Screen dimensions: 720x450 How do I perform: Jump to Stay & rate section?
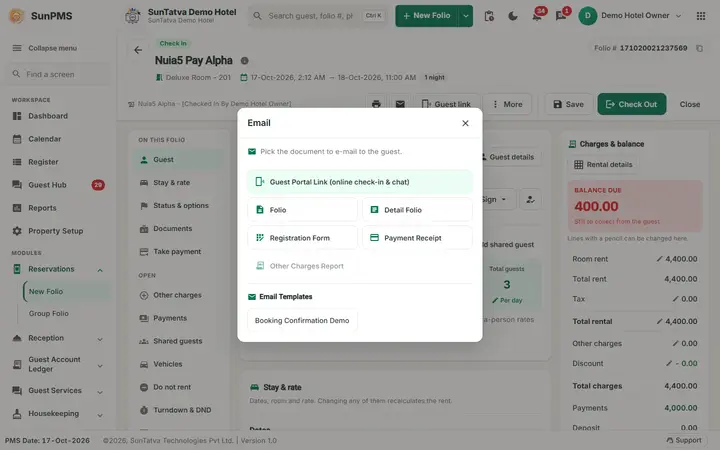pos(179,183)
